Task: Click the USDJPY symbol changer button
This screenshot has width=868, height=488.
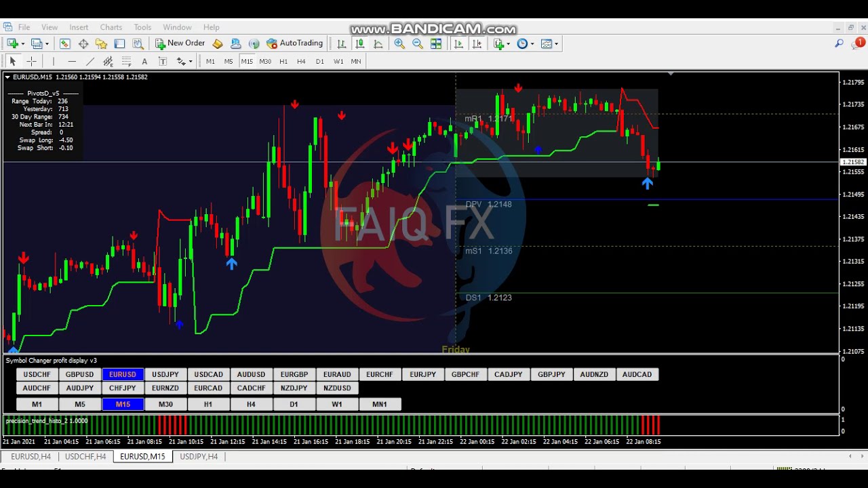Action: coord(165,374)
